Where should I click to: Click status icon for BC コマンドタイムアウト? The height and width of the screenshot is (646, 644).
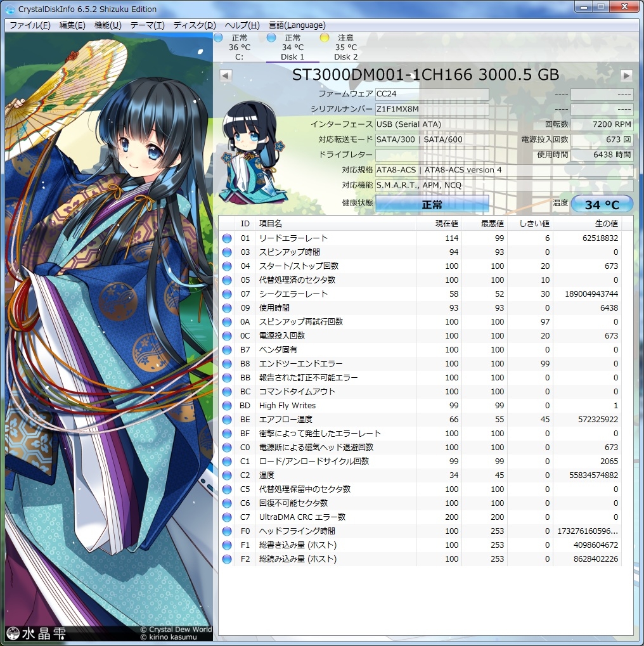pyautogui.click(x=227, y=392)
